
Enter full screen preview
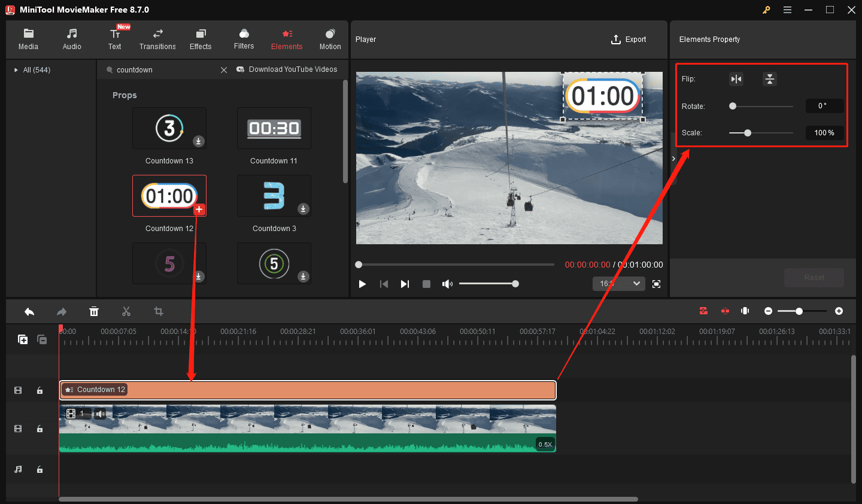click(x=656, y=284)
